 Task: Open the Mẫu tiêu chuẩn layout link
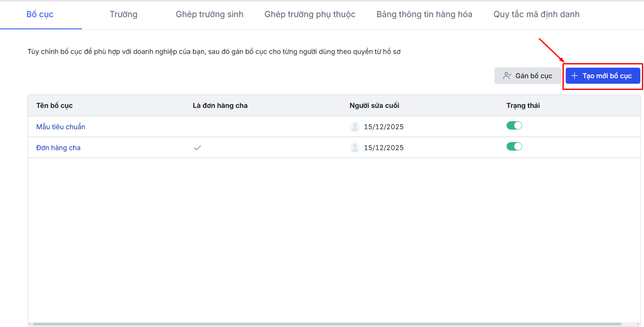(x=61, y=127)
